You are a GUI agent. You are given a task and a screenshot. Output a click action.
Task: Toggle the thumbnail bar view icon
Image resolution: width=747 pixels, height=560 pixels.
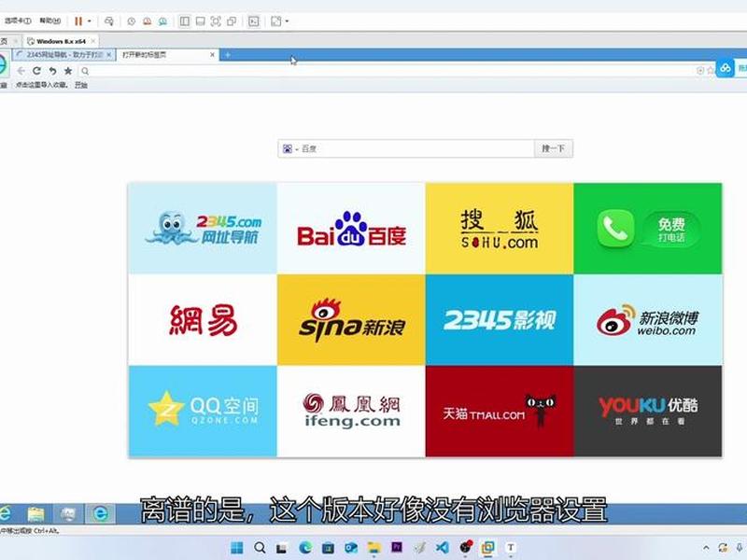pos(201,21)
